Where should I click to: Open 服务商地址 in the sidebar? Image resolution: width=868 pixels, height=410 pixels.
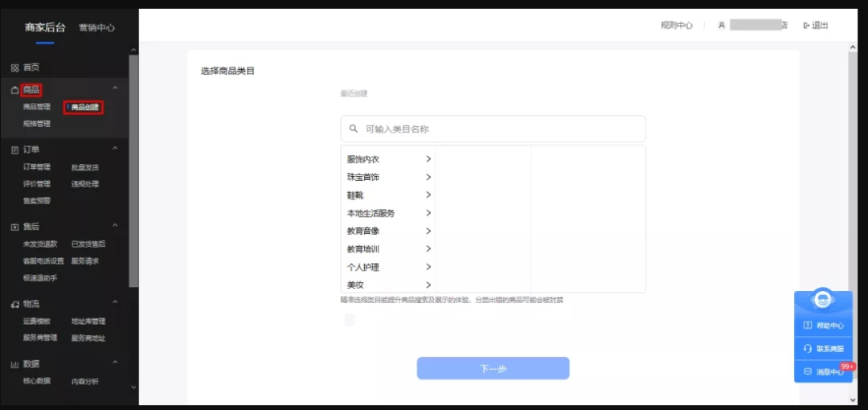(88, 338)
